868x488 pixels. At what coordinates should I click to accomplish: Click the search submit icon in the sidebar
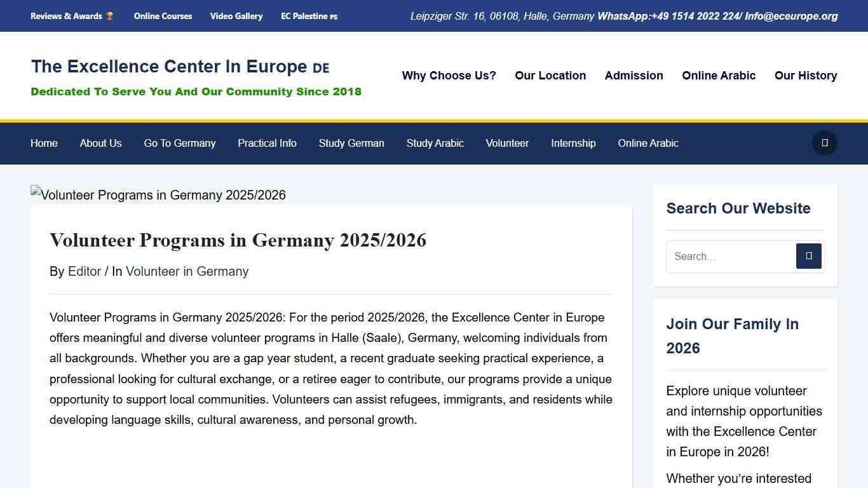(808, 256)
